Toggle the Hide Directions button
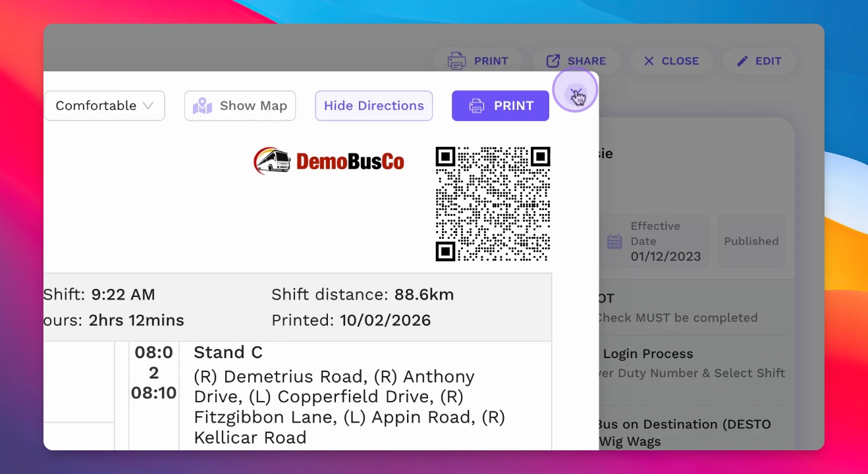The height and width of the screenshot is (474, 868). [x=374, y=105]
